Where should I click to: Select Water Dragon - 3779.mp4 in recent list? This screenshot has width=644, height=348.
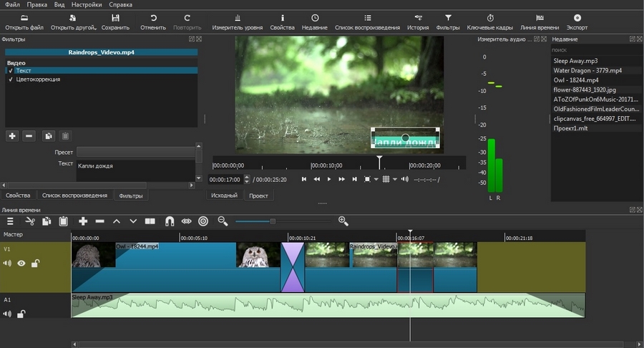point(587,70)
